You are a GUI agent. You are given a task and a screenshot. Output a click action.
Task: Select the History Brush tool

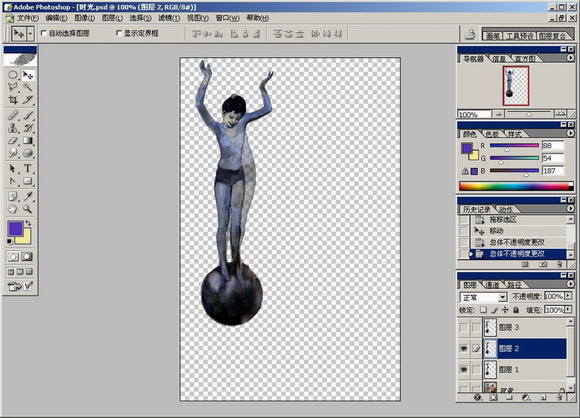[28, 128]
